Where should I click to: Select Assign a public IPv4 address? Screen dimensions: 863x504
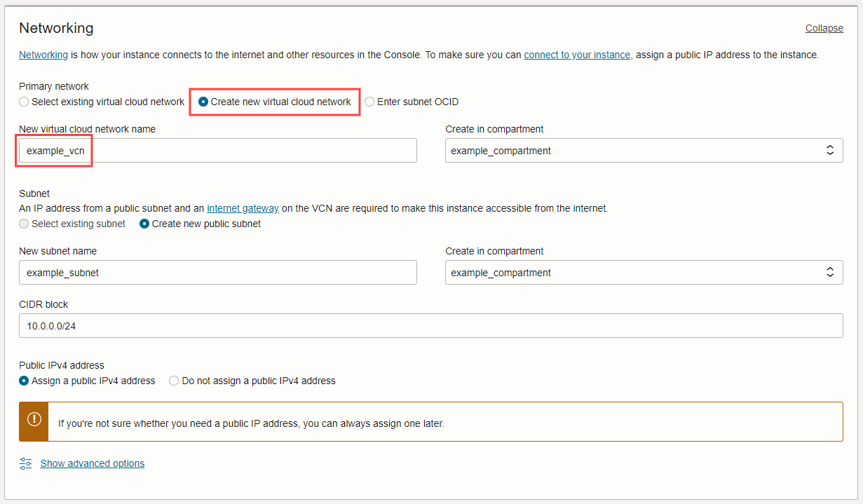[x=25, y=381]
